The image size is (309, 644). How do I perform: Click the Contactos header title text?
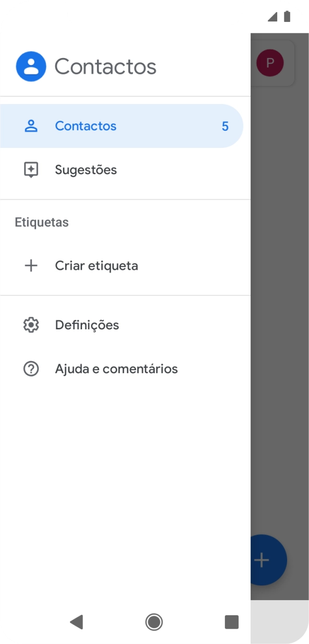tap(105, 66)
